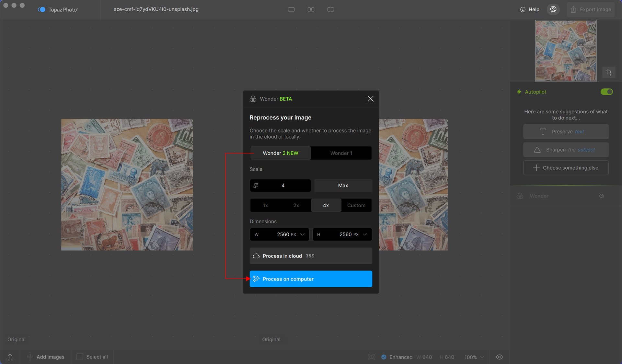Turn off the Autopilot switch

[x=606, y=92]
